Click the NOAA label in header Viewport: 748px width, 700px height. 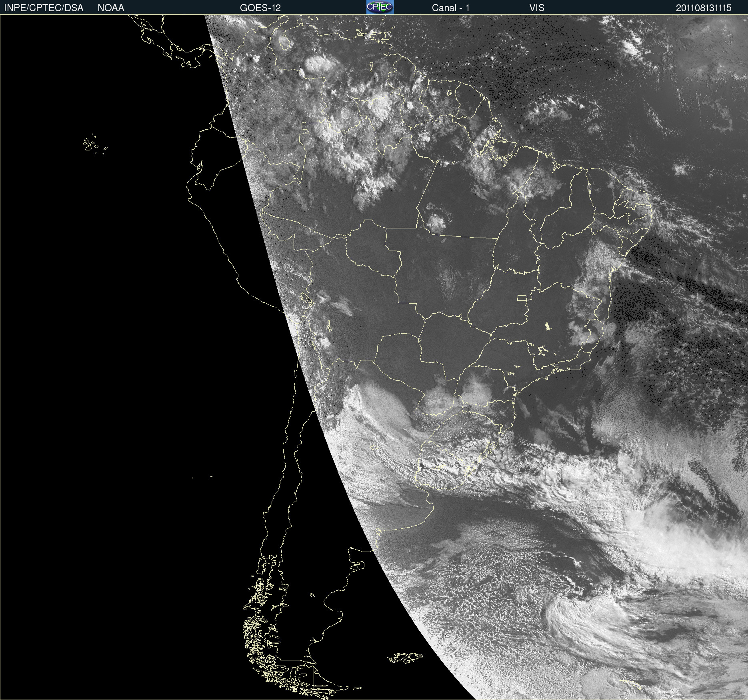pos(111,8)
